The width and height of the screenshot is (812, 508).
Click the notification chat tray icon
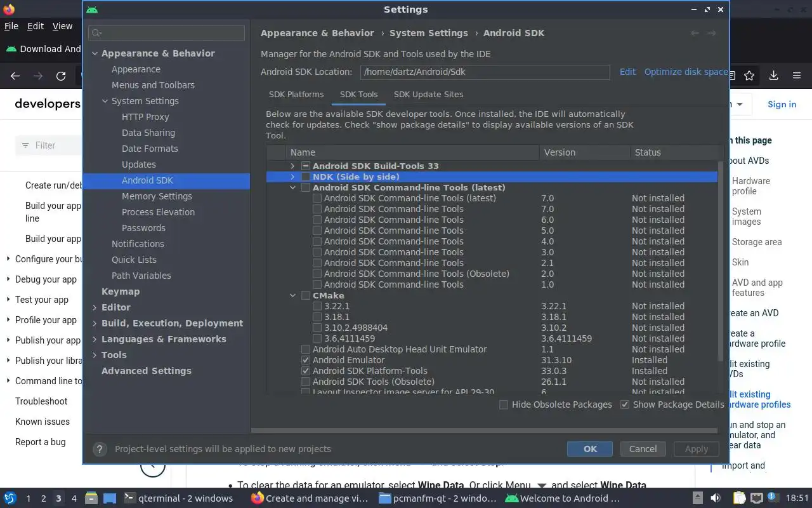(773, 498)
